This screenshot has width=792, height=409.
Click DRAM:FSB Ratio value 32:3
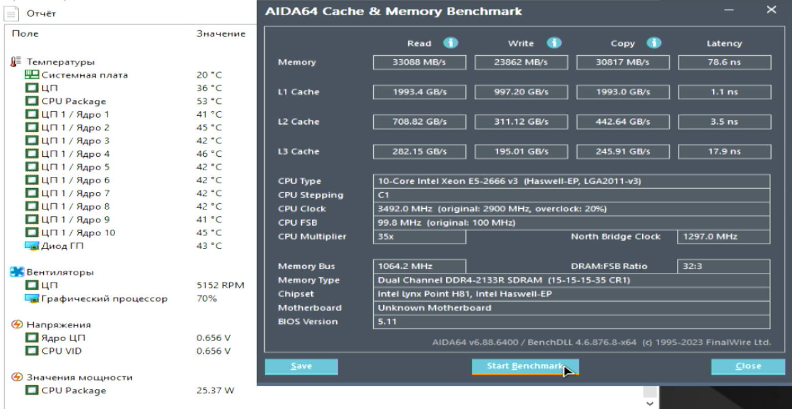pyautogui.click(x=724, y=266)
